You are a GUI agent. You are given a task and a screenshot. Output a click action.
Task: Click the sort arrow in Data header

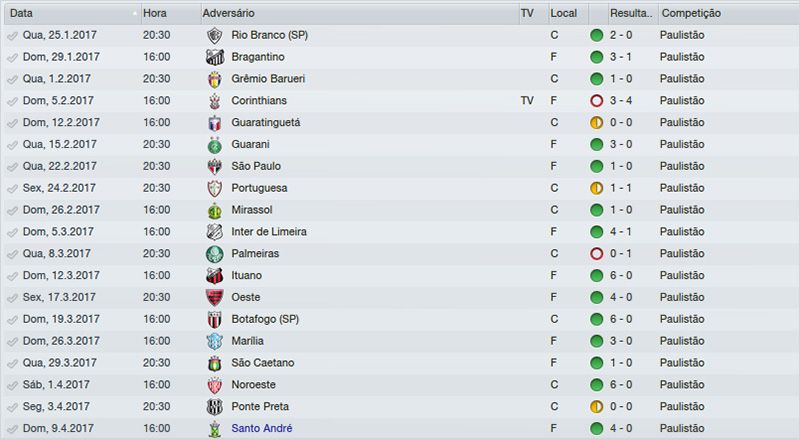(134, 13)
